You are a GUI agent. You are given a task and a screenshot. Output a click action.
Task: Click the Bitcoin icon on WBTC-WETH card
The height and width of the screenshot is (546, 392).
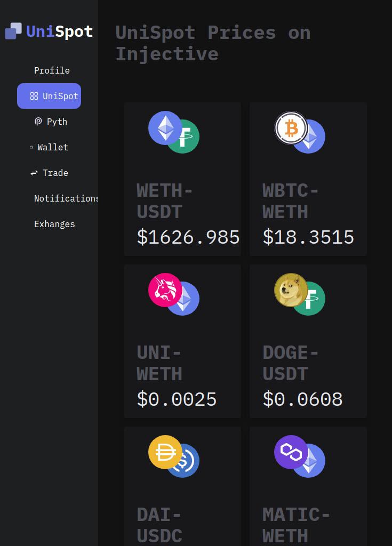(x=291, y=128)
